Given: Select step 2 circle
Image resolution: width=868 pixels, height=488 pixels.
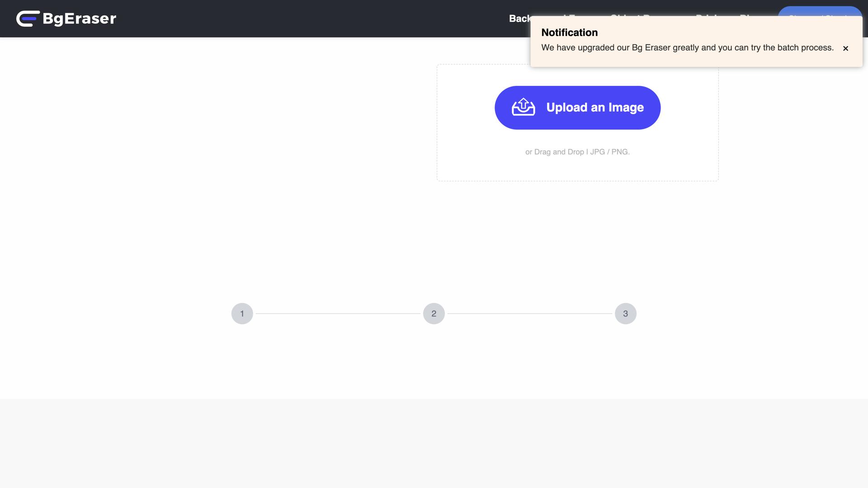Looking at the screenshot, I should [434, 314].
